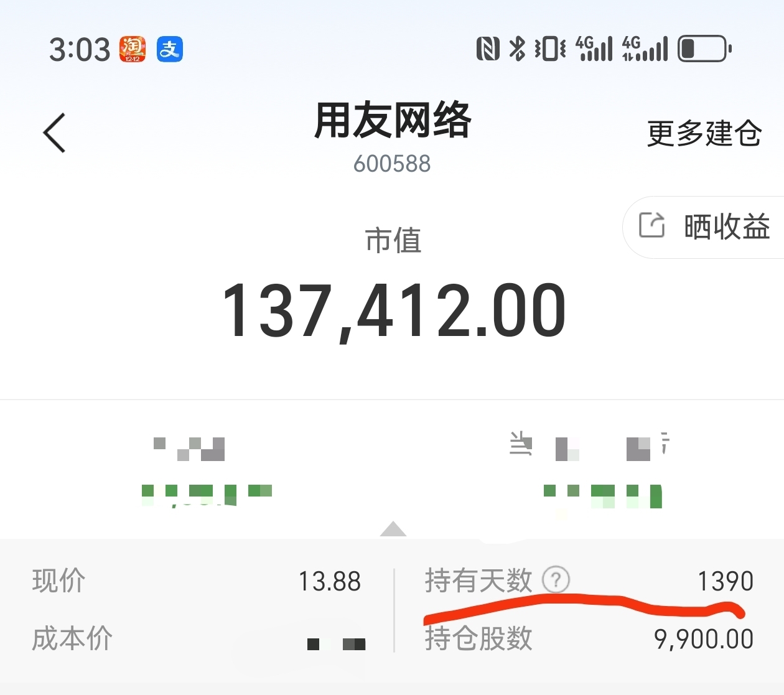Tap the share icon beside 晒收益
This screenshot has height=695, width=784.
(x=652, y=225)
